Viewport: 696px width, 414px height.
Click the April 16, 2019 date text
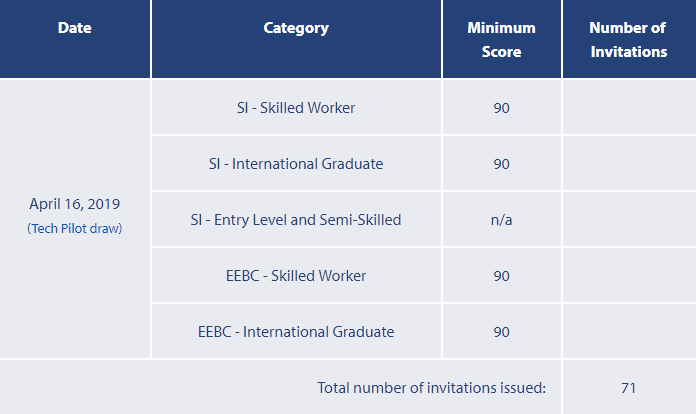(x=75, y=204)
